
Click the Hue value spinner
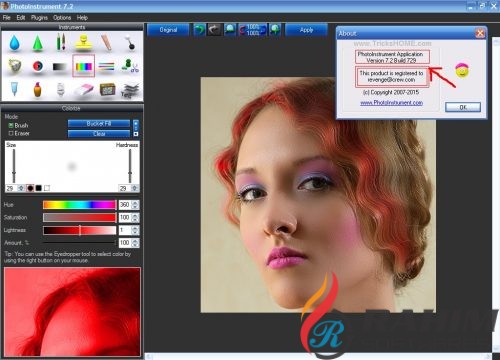[135, 205]
